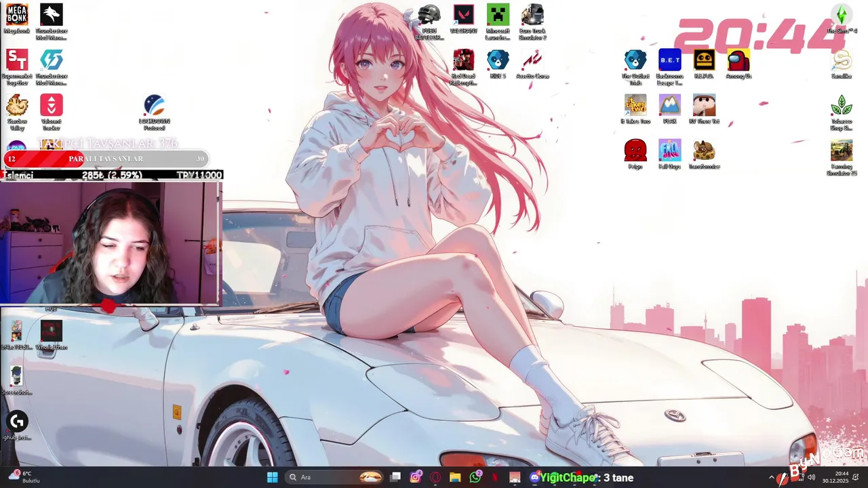Launch the Fall Guys desktop icon
The width and height of the screenshot is (868, 488).
click(670, 155)
